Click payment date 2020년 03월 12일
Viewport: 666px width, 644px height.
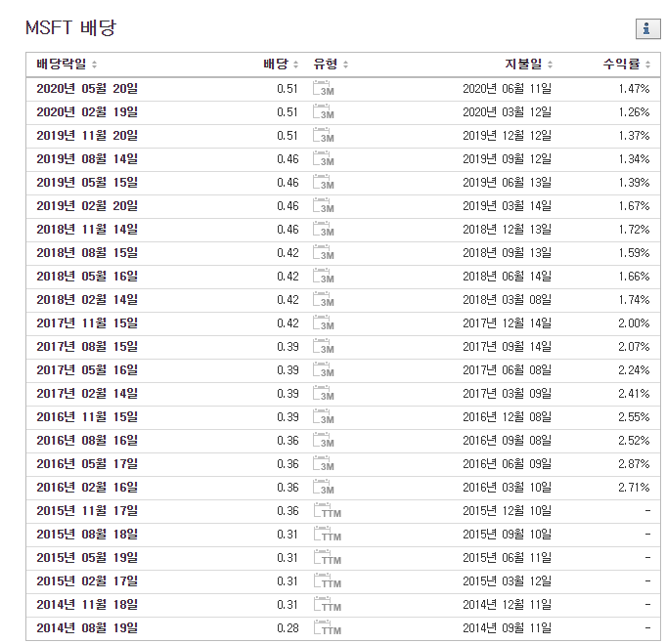pos(508,112)
